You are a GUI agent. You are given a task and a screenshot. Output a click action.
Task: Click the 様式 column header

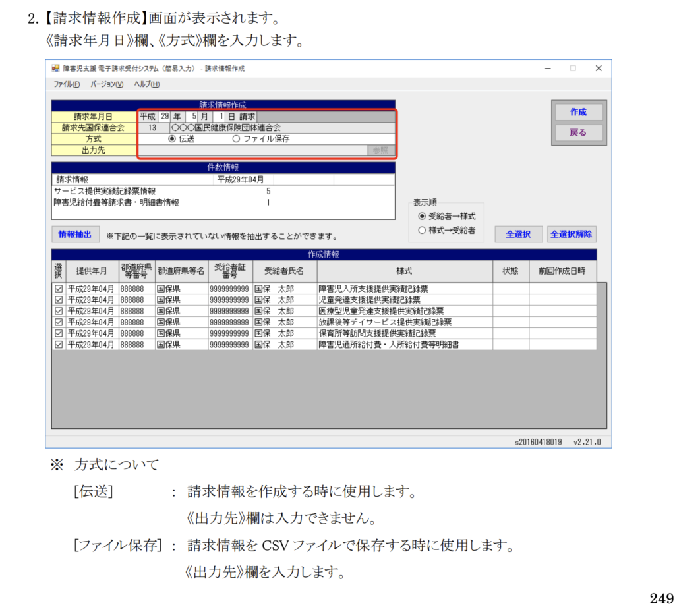(404, 271)
